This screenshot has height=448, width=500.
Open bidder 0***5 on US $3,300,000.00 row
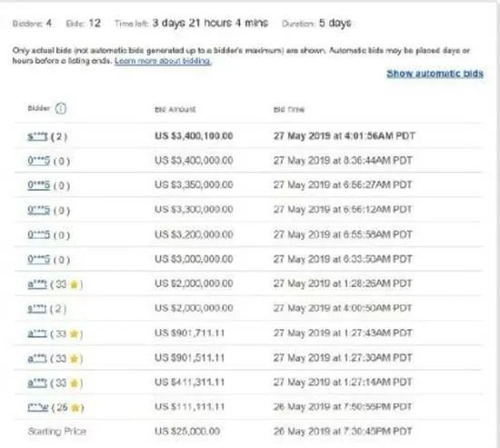(x=38, y=210)
